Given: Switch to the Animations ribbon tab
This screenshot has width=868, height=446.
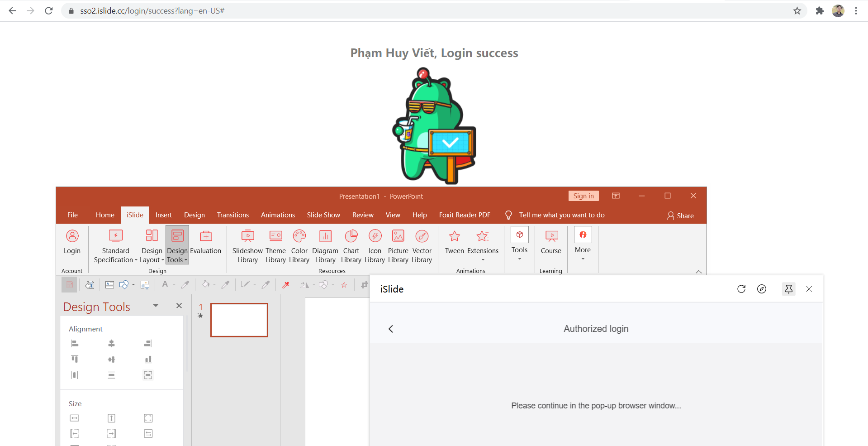Looking at the screenshot, I should (278, 215).
